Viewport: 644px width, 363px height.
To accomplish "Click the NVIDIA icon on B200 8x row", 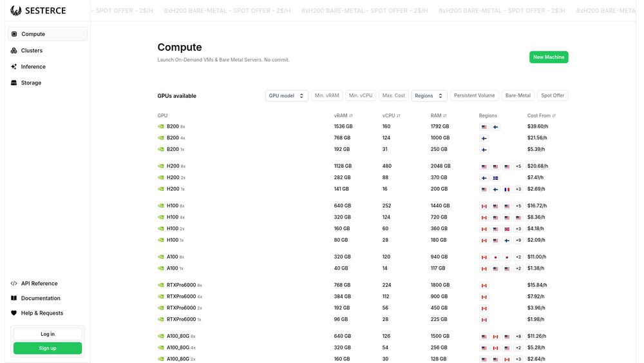I will point(160,126).
